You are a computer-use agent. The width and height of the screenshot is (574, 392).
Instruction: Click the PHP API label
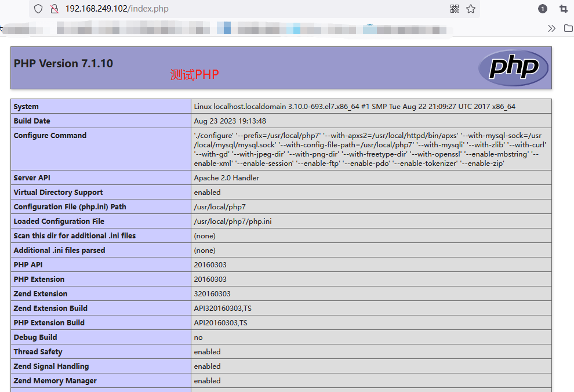point(28,264)
